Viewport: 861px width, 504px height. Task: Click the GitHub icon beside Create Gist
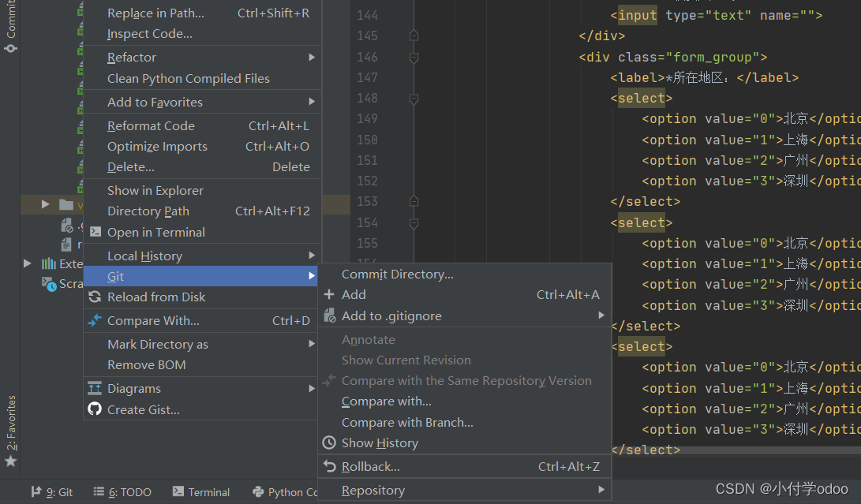(95, 409)
